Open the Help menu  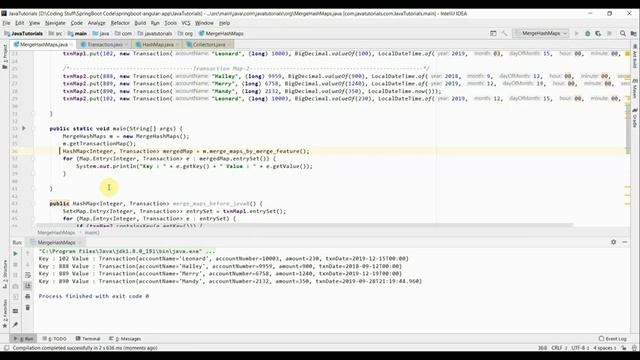click(x=224, y=23)
